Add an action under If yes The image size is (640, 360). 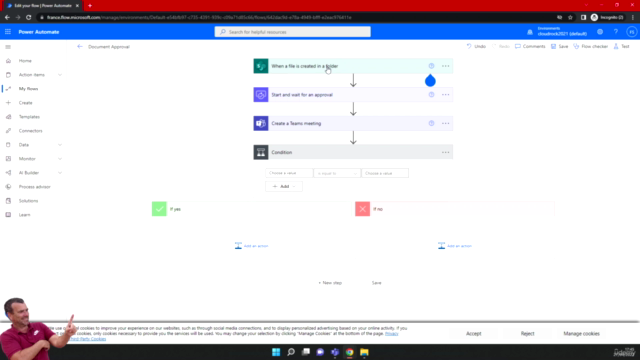click(x=251, y=246)
